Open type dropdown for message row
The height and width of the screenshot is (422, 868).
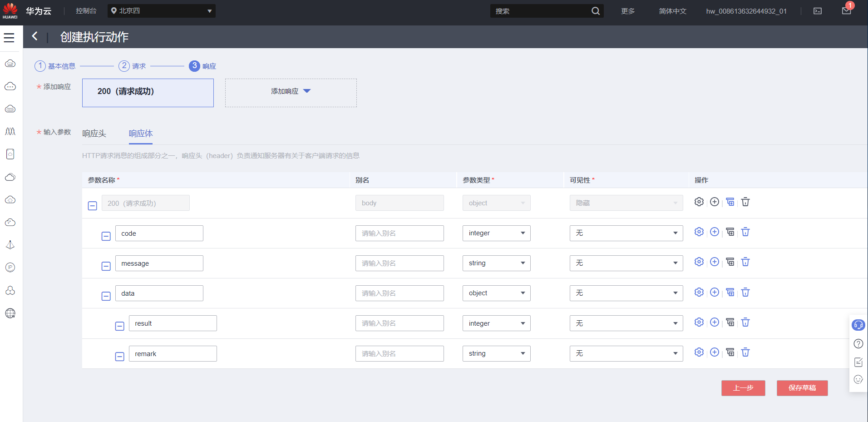[496, 263]
